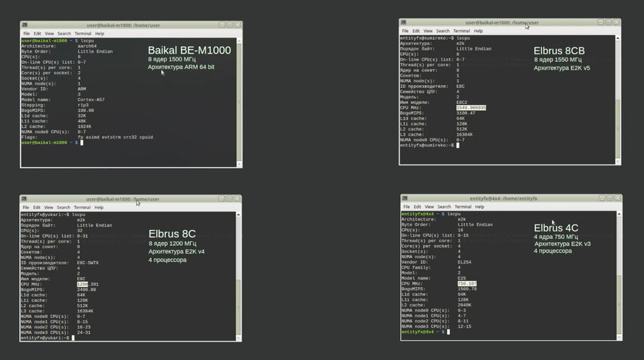Click scroll-up arrow in Elbrus 8C terminal

tap(238, 214)
